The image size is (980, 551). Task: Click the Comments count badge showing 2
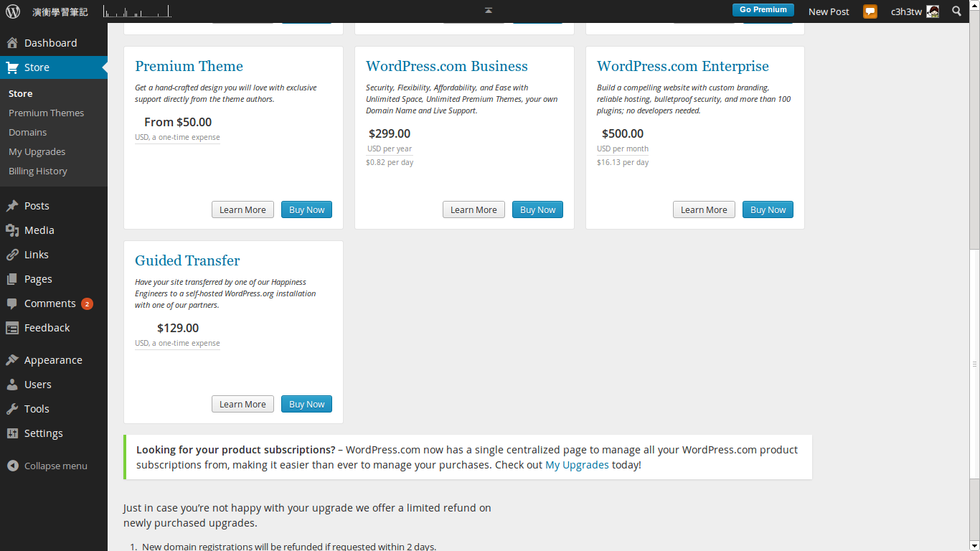point(87,303)
